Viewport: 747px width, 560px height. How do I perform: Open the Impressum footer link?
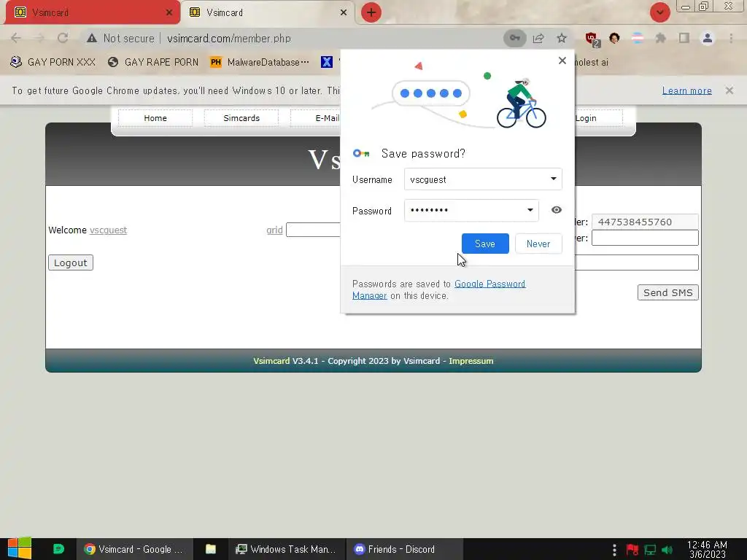471,361
